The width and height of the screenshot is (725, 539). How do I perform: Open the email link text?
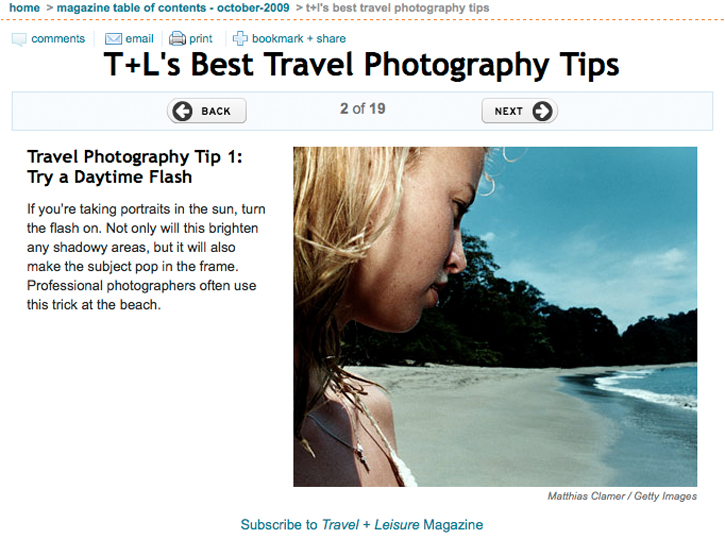click(x=139, y=39)
